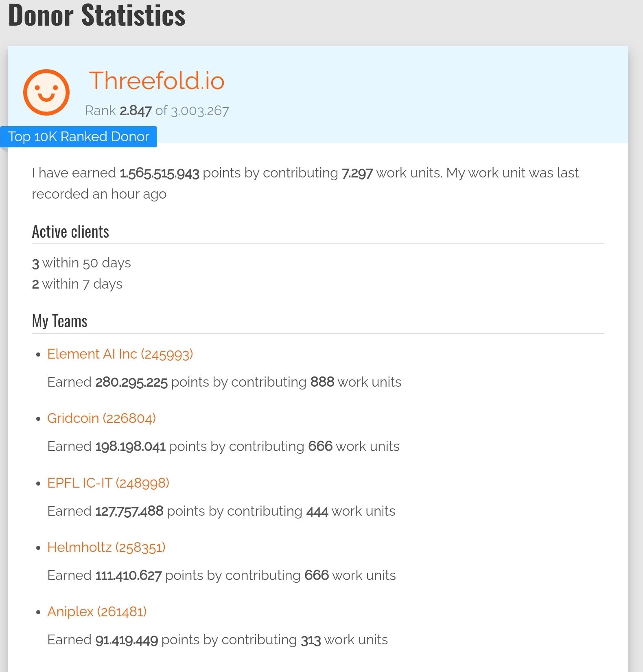Click the Top 10K Ranked Donor badge
This screenshot has height=672, width=643.
coord(79,137)
